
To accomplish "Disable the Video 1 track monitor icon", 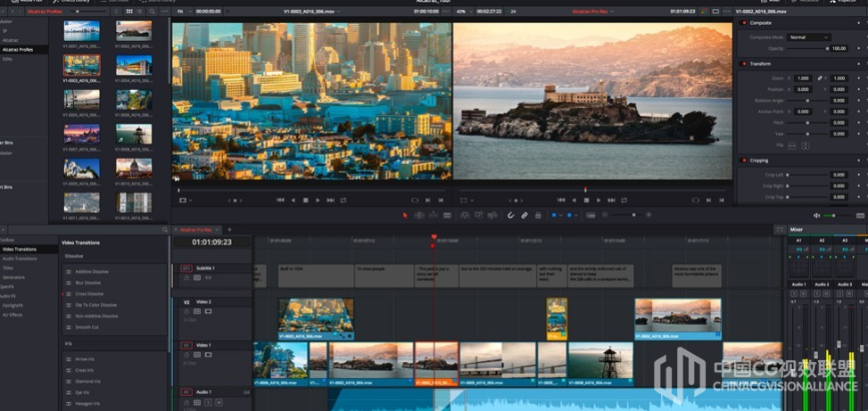I will coord(208,355).
